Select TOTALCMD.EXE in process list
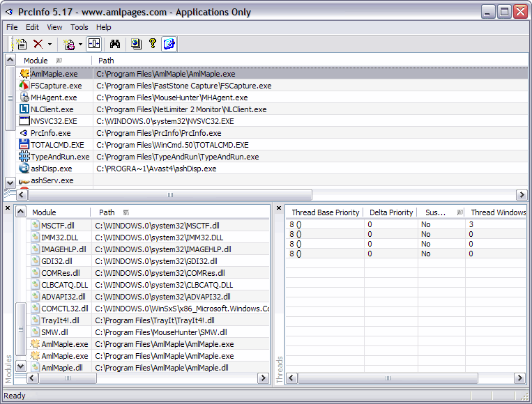Image resolution: width=532 pixels, height=404 pixels. (56, 145)
